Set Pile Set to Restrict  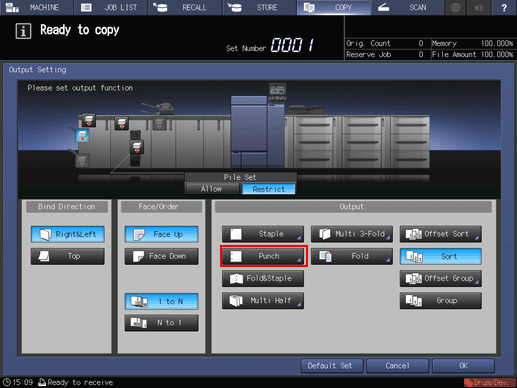(x=269, y=189)
